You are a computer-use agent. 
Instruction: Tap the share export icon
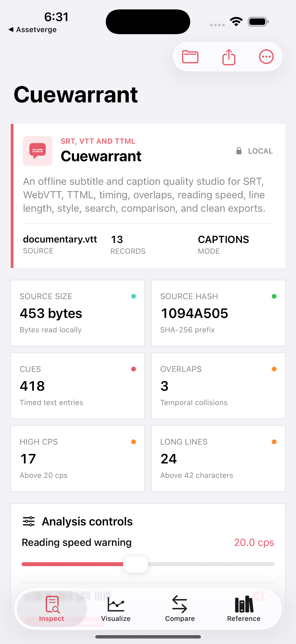coord(229,57)
